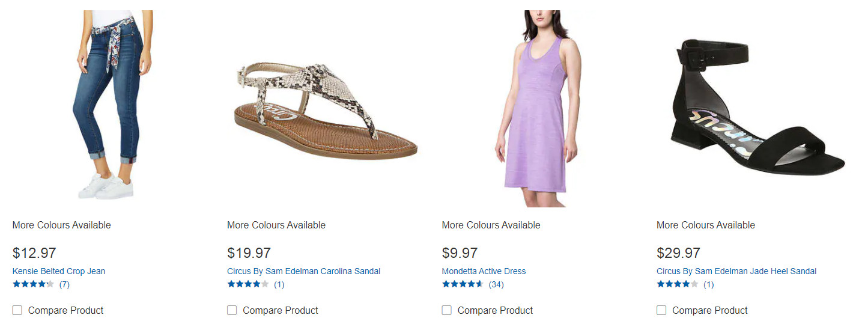Click the Carolina Sandal star rating
868x327 pixels.
[247, 284]
